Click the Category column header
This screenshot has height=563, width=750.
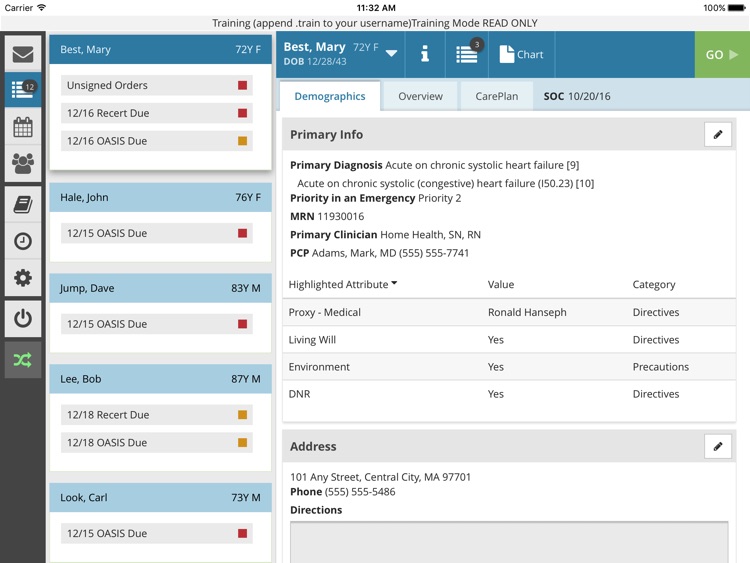tap(654, 285)
